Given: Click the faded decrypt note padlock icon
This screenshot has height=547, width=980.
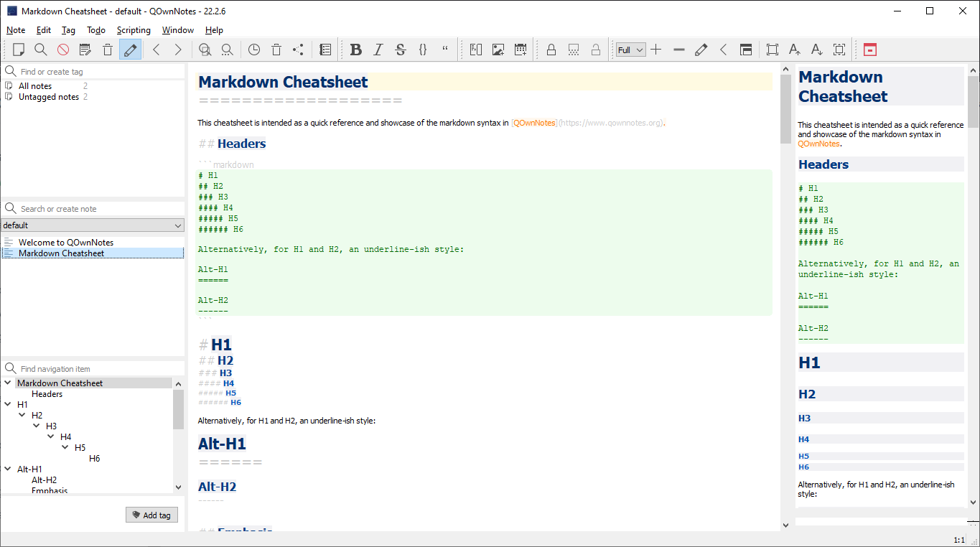Looking at the screenshot, I should [596, 50].
